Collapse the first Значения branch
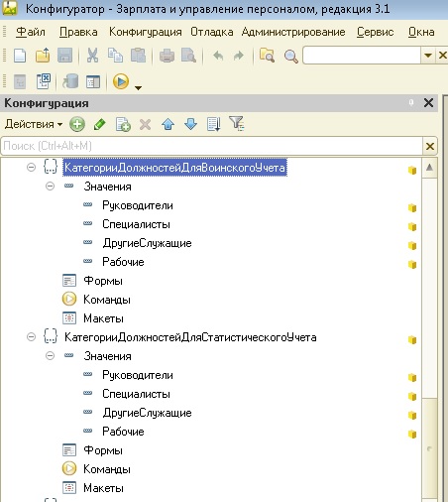The image size is (448, 502). pyautogui.click(x=50, y=187)
